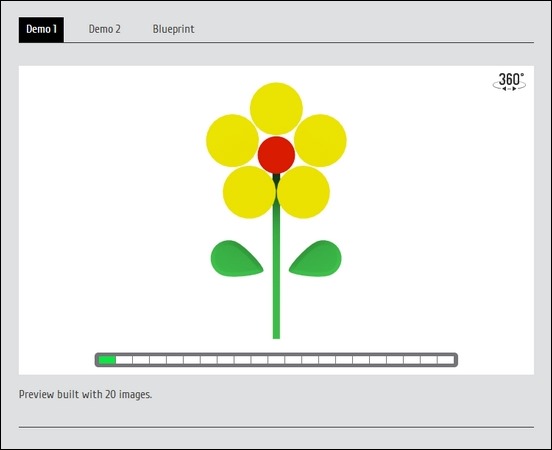Viewport: 552px width, 450px height.
Task: Select the Demo 1 tab
Action: click(x=41, y=29)
